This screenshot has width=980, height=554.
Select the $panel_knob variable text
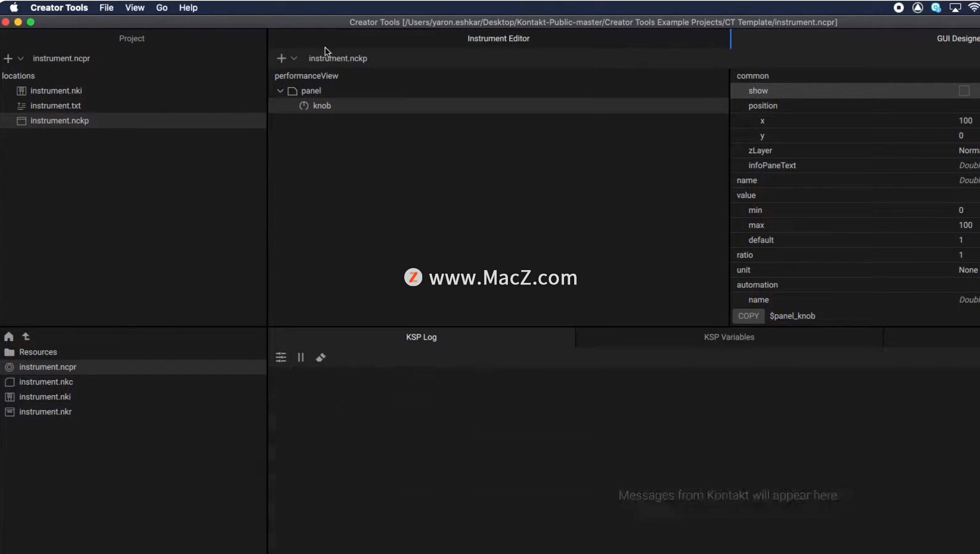coord(792,316)
